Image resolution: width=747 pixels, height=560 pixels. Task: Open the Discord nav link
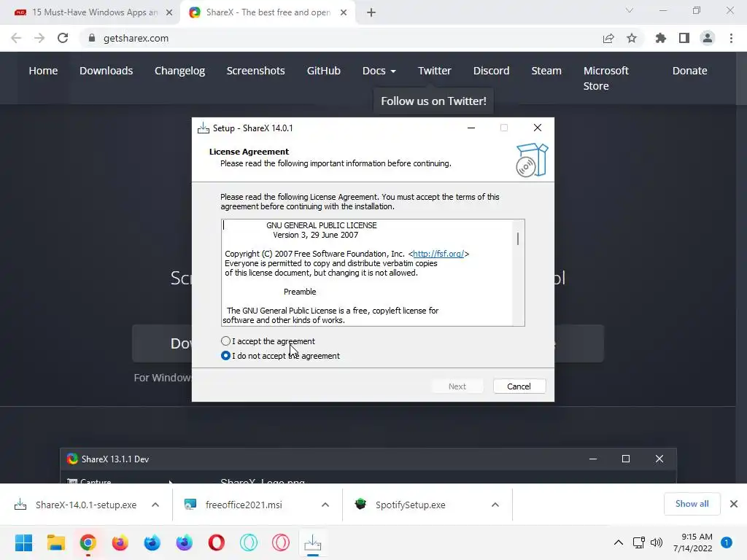pyautogui.click(x=491, y=71)
